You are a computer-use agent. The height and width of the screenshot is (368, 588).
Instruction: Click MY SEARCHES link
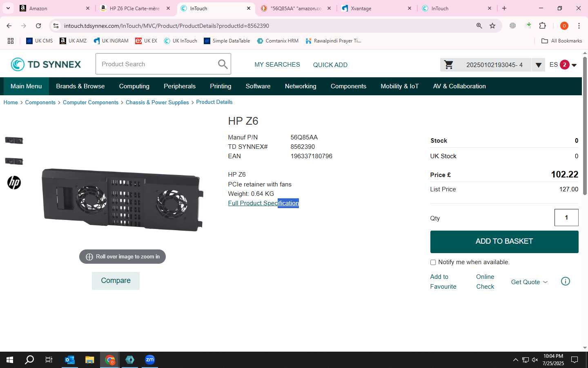(277, 65)
